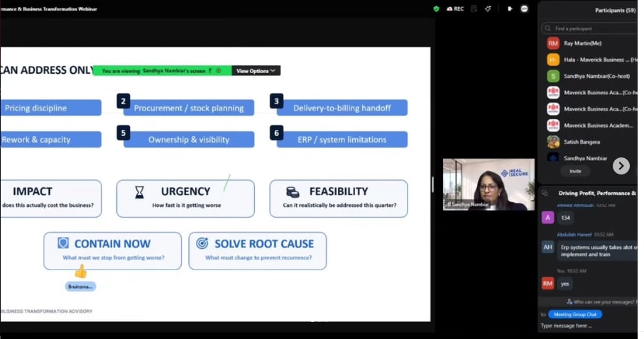Image resolution: width=644 pixels, height=339 pixels.
Task: Click the thumbs-up reaction emoji
Action: tap(80, 272)
